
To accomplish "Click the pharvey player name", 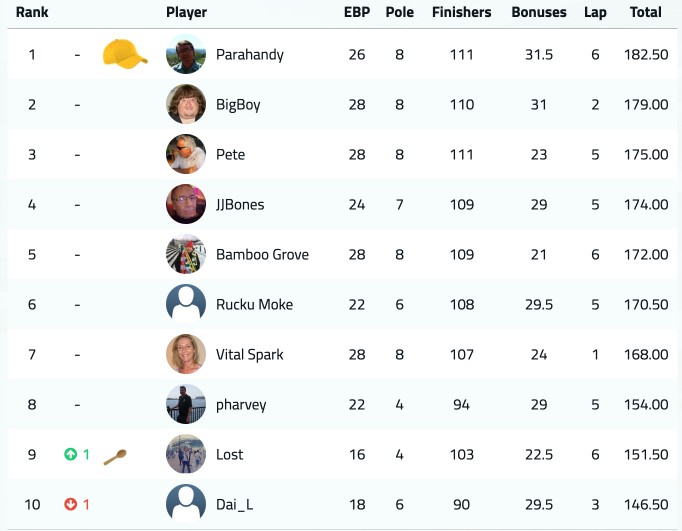I will (x=241, y=405).
